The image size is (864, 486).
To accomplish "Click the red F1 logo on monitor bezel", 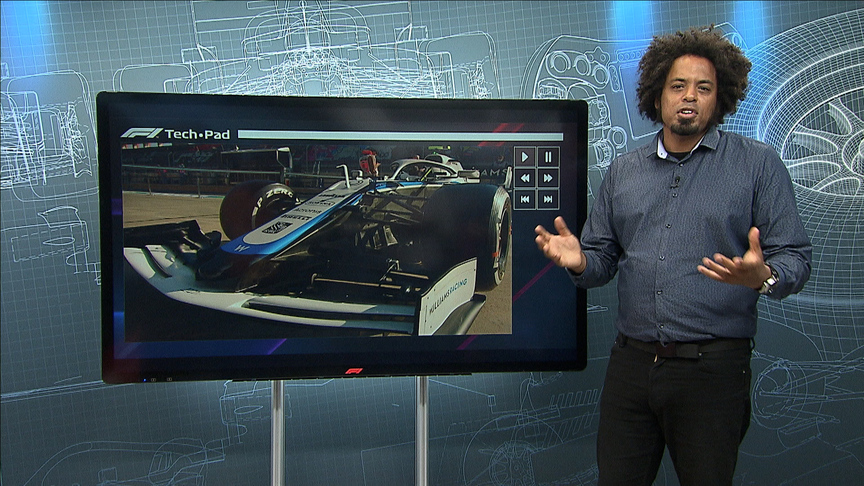I will tap(353, 371).
